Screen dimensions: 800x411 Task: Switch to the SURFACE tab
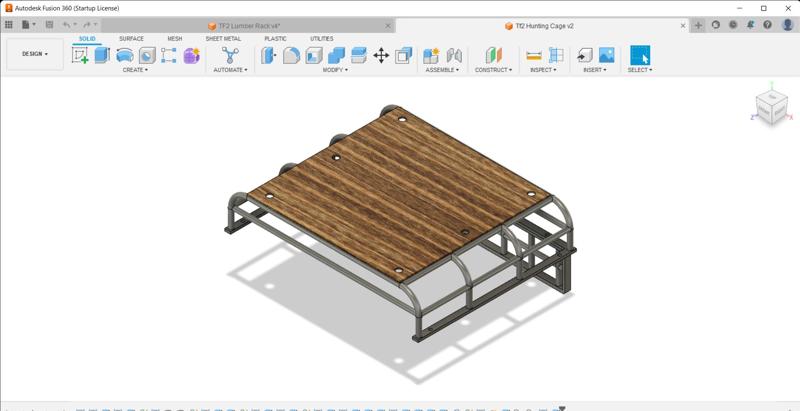click(x=131, y=39)
